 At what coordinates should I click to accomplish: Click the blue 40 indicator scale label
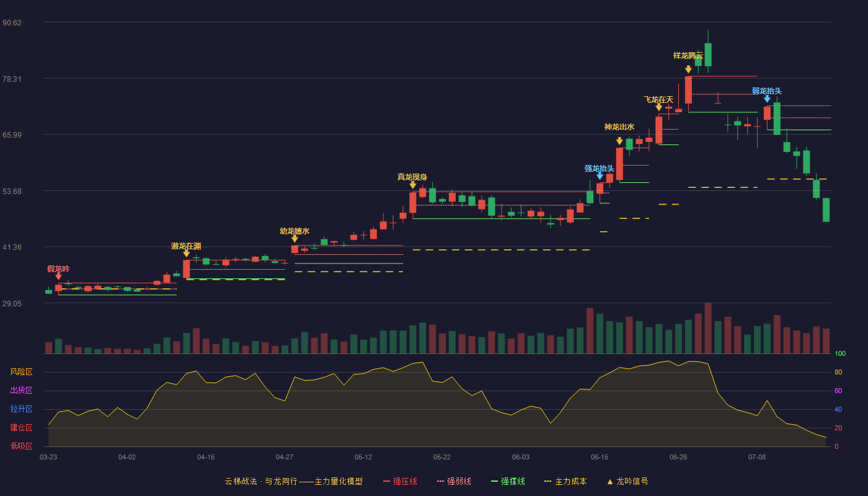click(x=838, y=409)
